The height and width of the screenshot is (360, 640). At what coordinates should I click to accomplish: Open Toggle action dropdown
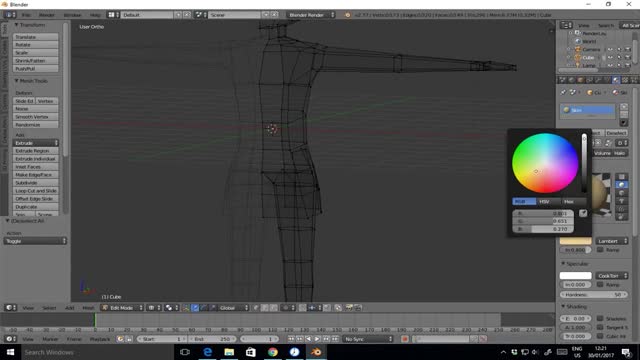[35, 241]
